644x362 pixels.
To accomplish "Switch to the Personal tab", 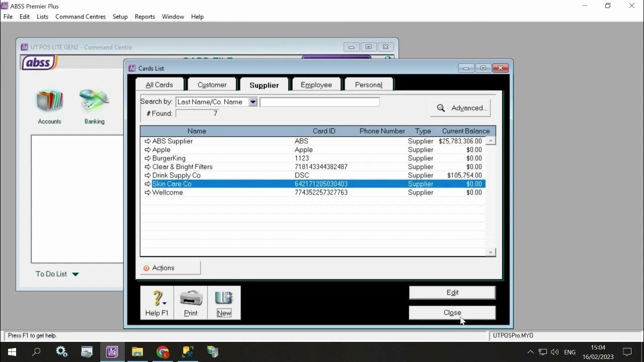I will 369,84.
